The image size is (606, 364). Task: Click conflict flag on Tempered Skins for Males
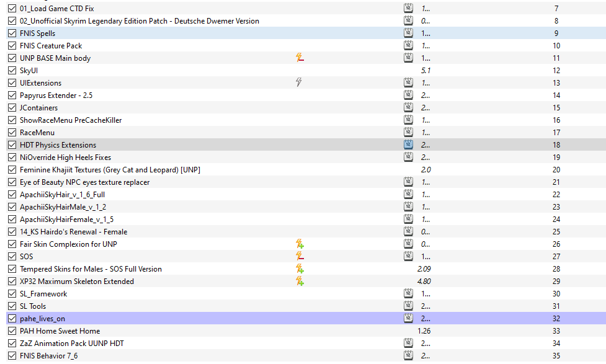pyautogui.click(x=300, y=269)
